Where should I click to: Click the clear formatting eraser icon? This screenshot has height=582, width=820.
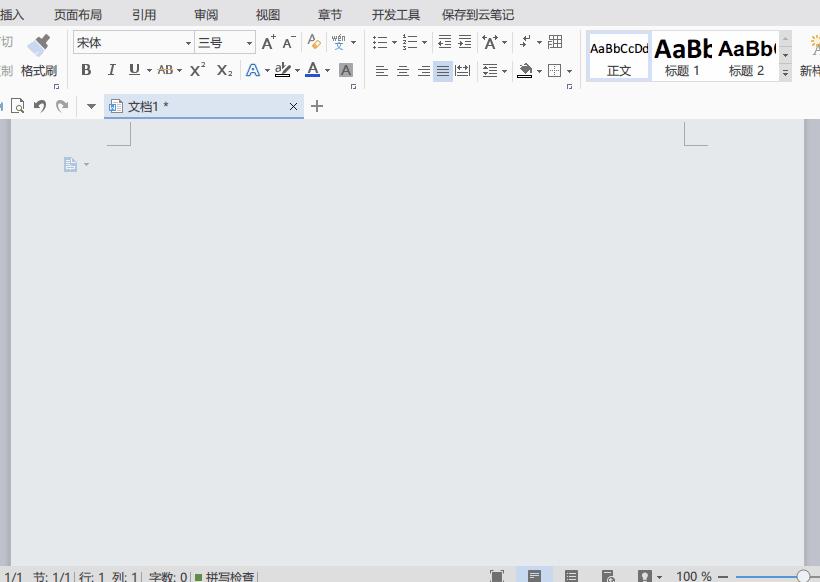pos(314,43)
